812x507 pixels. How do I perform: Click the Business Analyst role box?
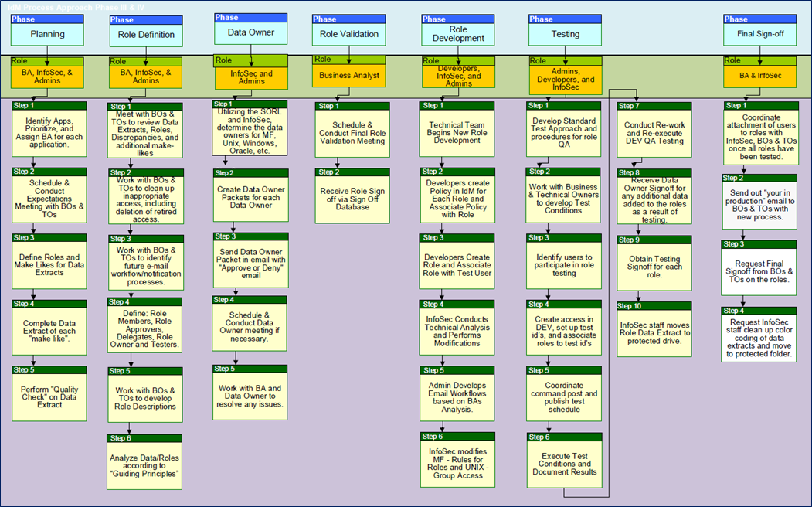tap(350, 74)
